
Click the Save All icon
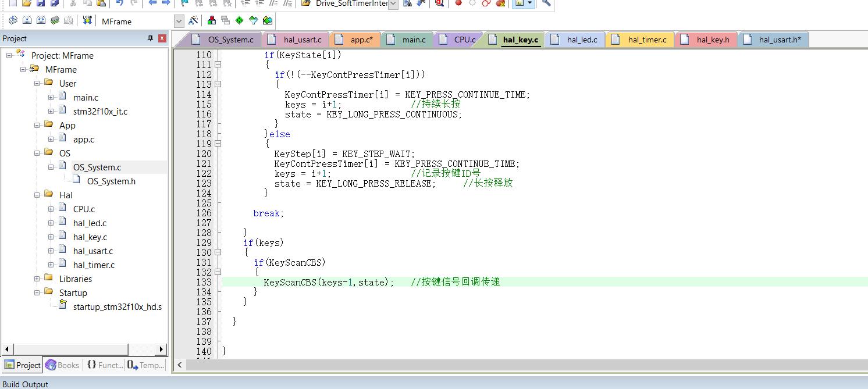55,3
